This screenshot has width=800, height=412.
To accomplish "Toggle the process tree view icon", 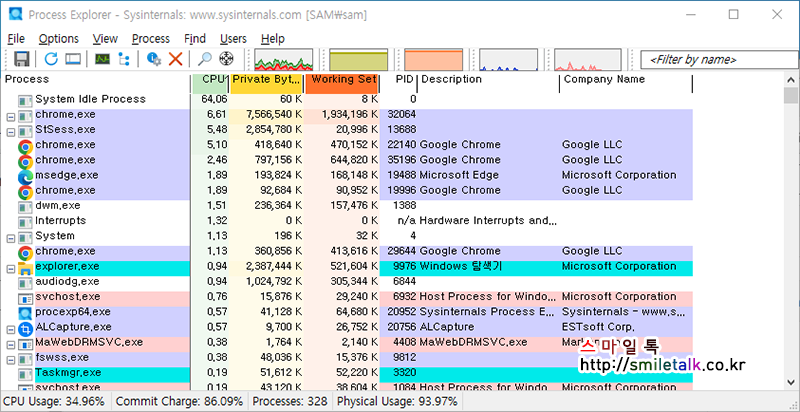I will click(x=123, y=59).
